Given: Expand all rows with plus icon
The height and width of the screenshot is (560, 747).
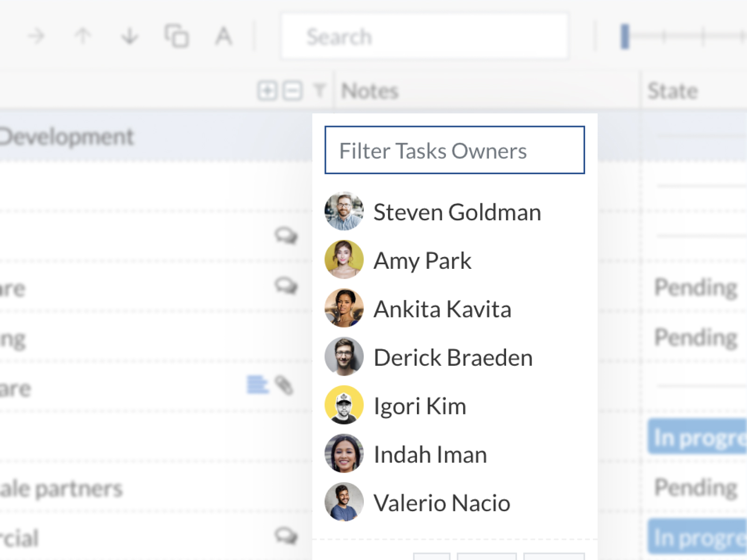Looking at the screenshot, I should click(267, 91).
